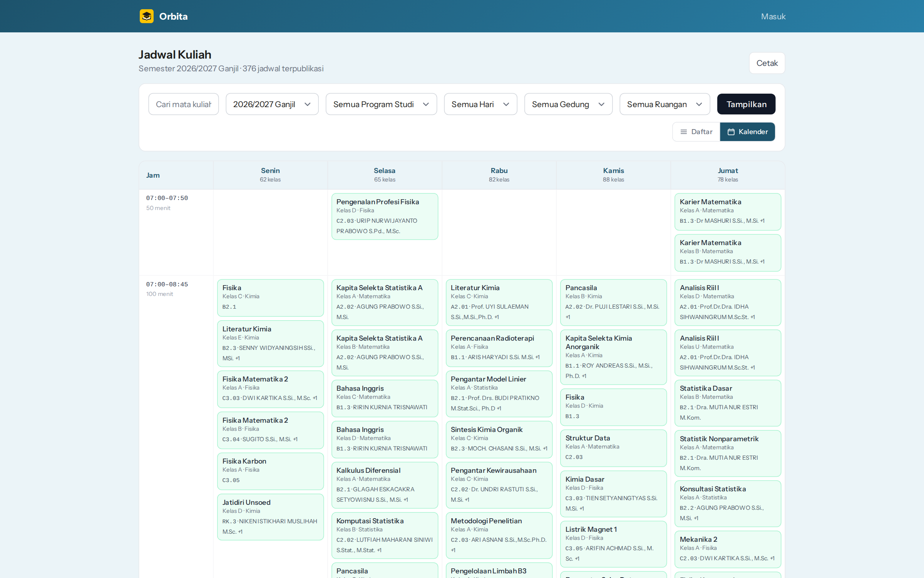The image size is (924, 578).
Task: Click the list icon in Daftar toggle
Action: (683, 132)
